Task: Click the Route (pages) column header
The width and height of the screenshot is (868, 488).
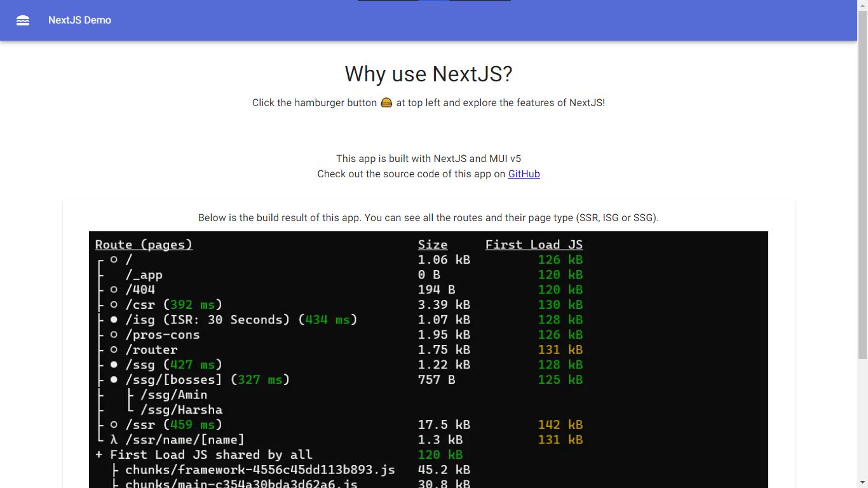Action: click(144, 245)
